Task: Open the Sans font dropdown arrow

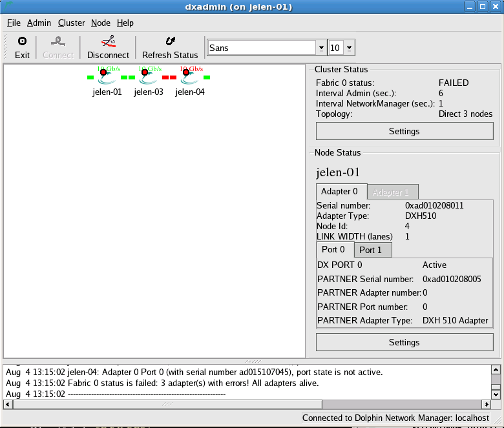Action: click(x=321, y=48)
